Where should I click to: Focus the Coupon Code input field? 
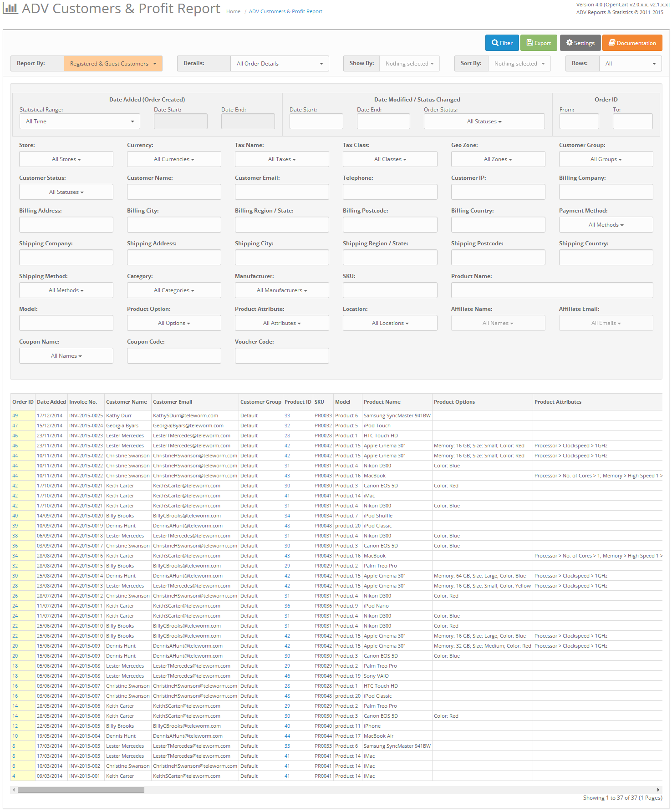point(174,356)
